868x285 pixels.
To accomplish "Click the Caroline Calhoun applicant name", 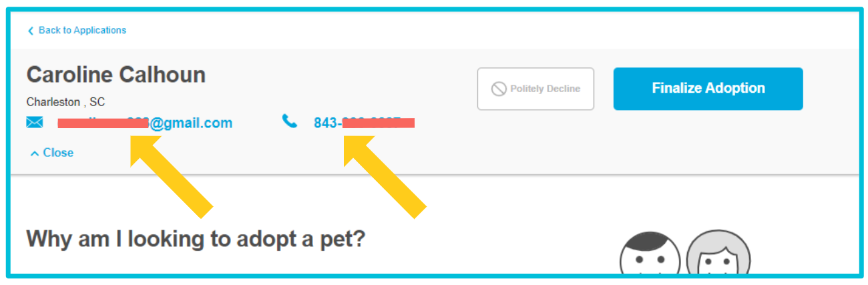I will click(116, 75).
